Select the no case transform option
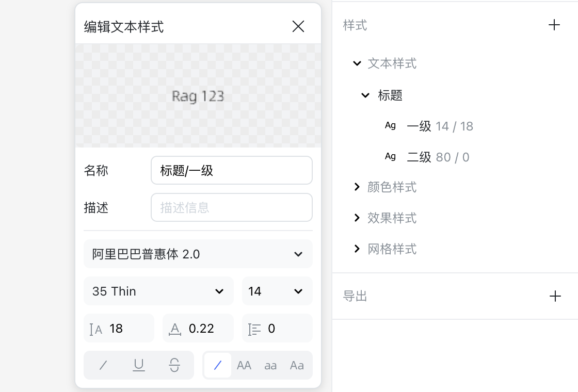 click(217, 365)
